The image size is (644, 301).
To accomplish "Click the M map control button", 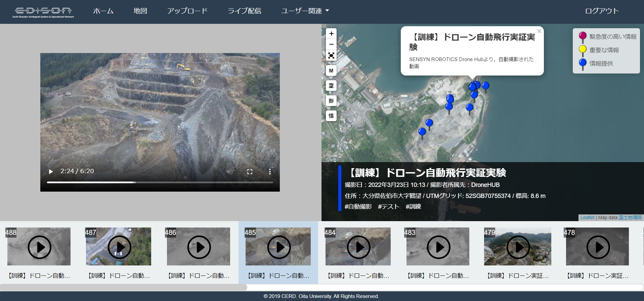I will pos(331,70).
